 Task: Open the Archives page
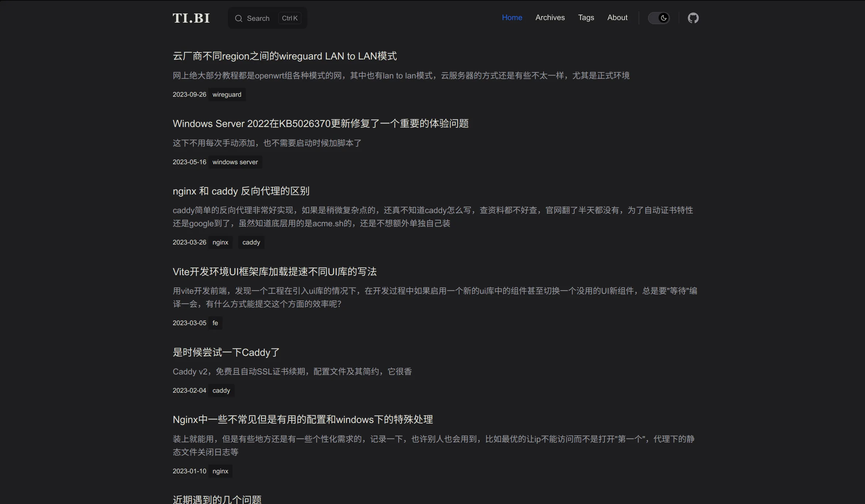coord(550,18)
